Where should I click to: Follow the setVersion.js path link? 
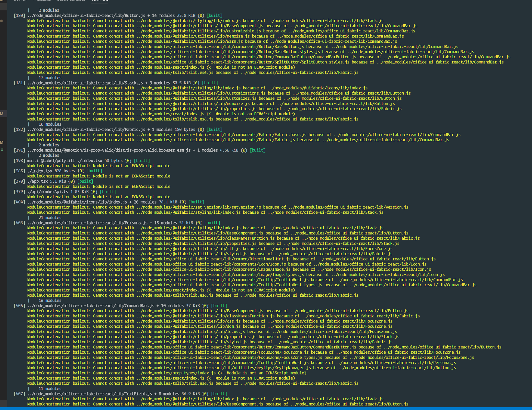(x=199, y=207)
